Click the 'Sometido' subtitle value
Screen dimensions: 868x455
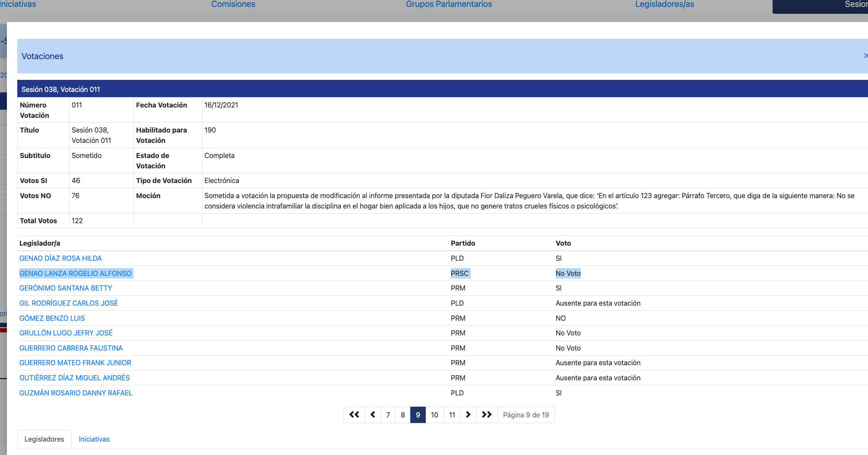click(x=86, y=155)
